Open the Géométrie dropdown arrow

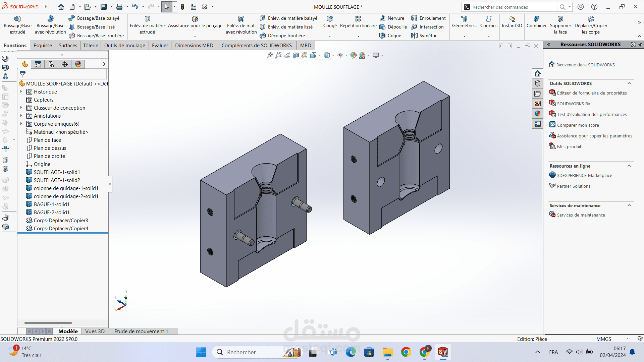464,36
